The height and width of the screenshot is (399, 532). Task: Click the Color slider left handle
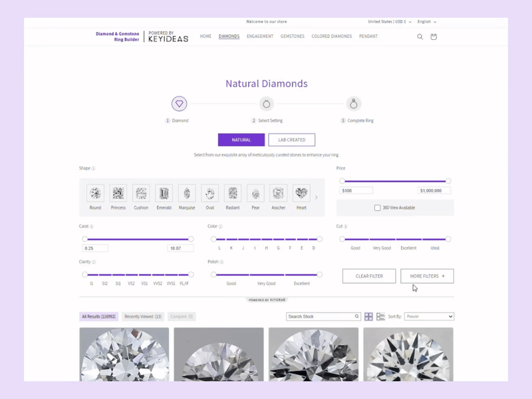(x=213, y=239)
